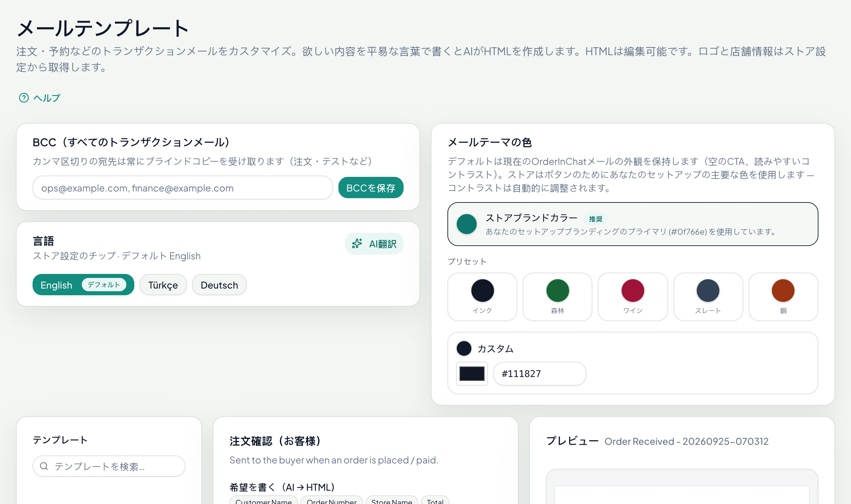Click the AI翻訳 translate button
851x504 pixels.
tap(374, 244)
